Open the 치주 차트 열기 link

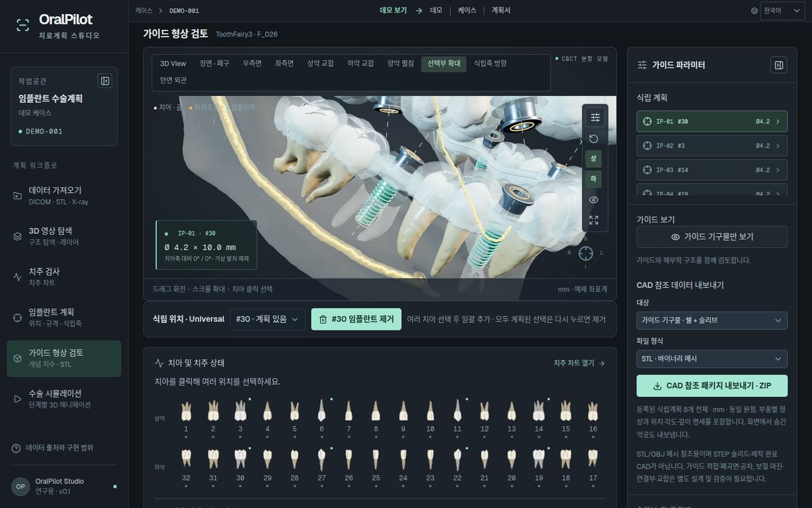point(579,363)
